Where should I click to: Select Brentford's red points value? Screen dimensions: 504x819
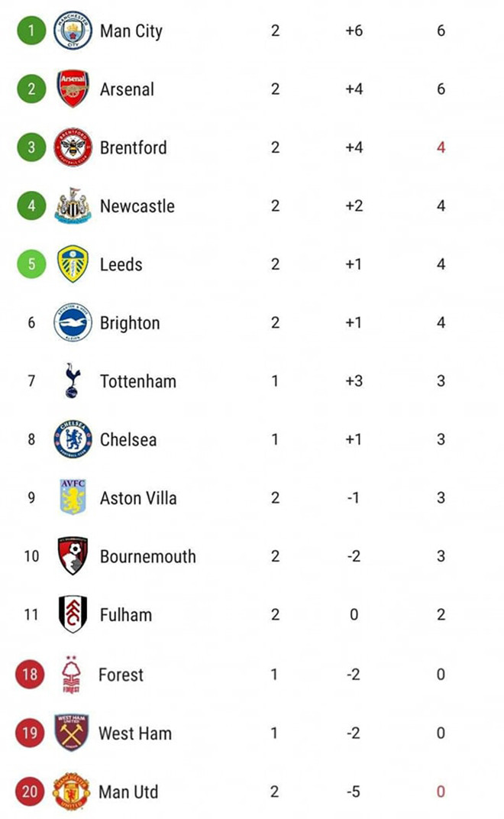pyautogui.click(x=441, y=147)
